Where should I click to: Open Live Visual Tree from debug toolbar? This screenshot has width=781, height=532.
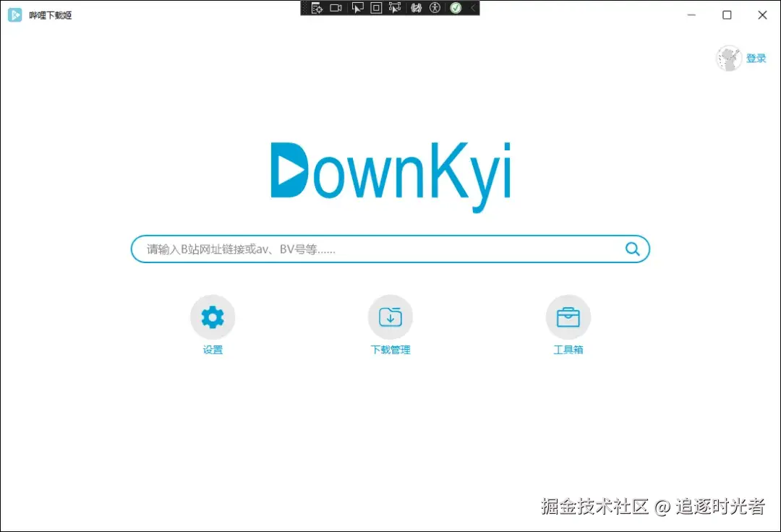click(x=317, y=8)
